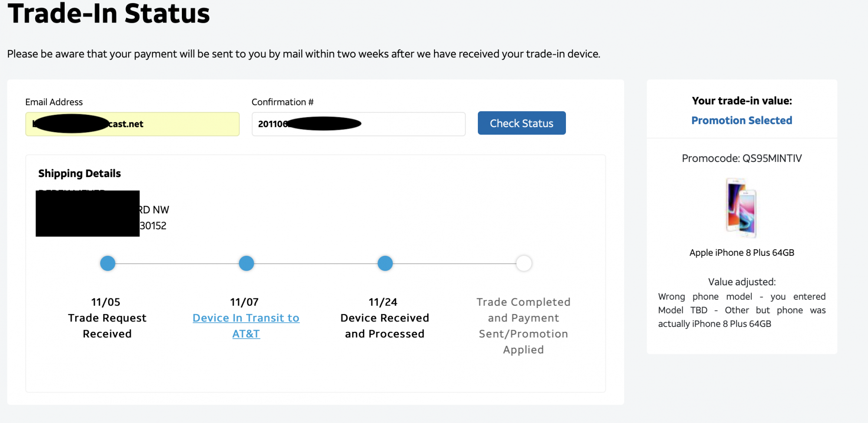Click the Promocode QS95MINTIV text

(x=741, y=158)
